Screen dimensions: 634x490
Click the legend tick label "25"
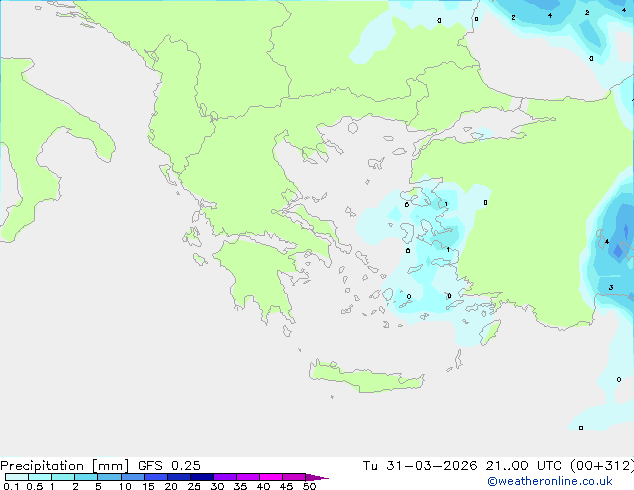[x=194, y=486]
